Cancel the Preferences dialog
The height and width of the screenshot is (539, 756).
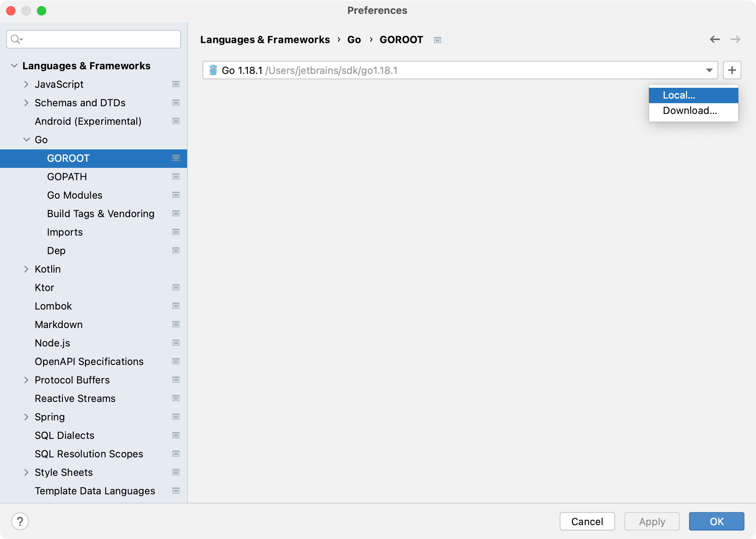587,521
